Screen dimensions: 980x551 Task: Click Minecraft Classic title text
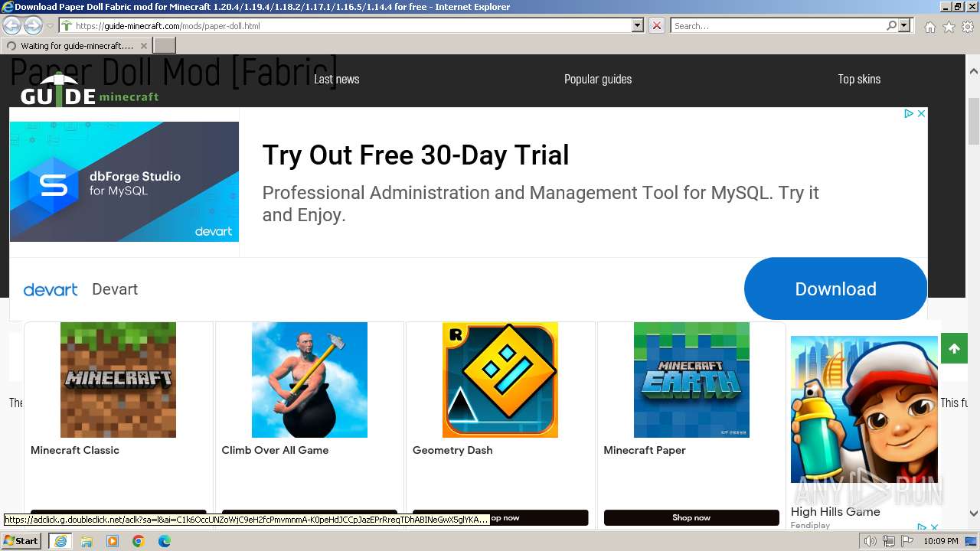click(75, 450)
